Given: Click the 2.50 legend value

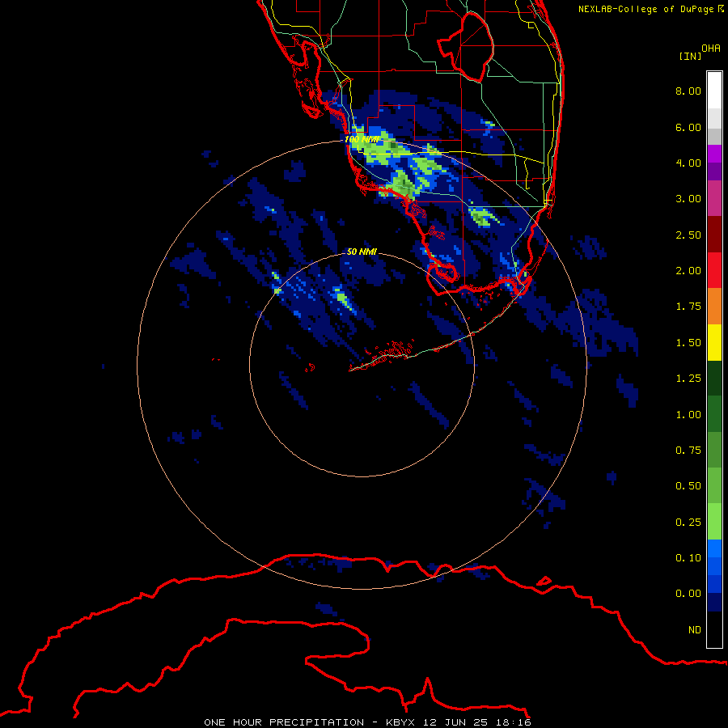Looking at the screenshot, I should (688, 235).
